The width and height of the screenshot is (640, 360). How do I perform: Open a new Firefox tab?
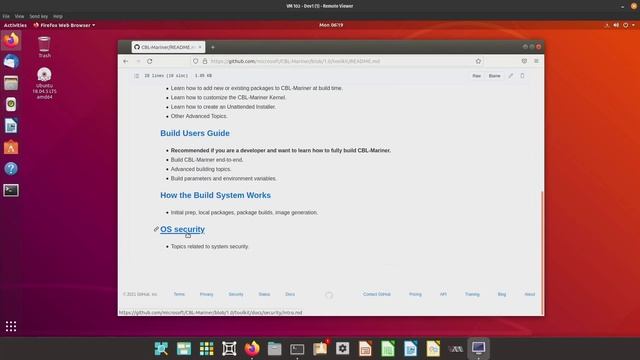click(x=213, y=47)
